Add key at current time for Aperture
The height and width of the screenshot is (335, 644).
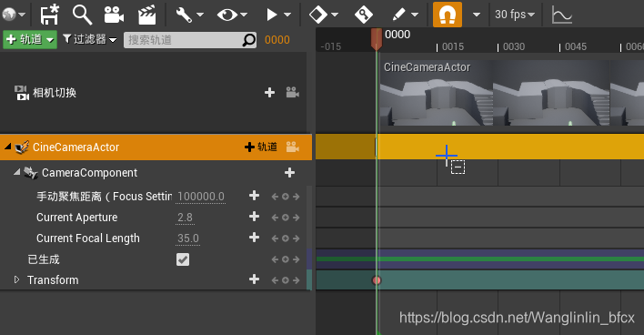[286, 218]
